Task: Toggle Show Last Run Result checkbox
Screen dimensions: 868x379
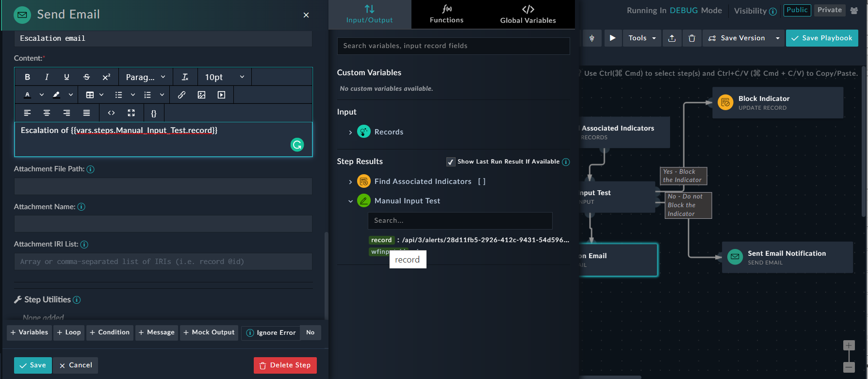Action: pos(451,162)
